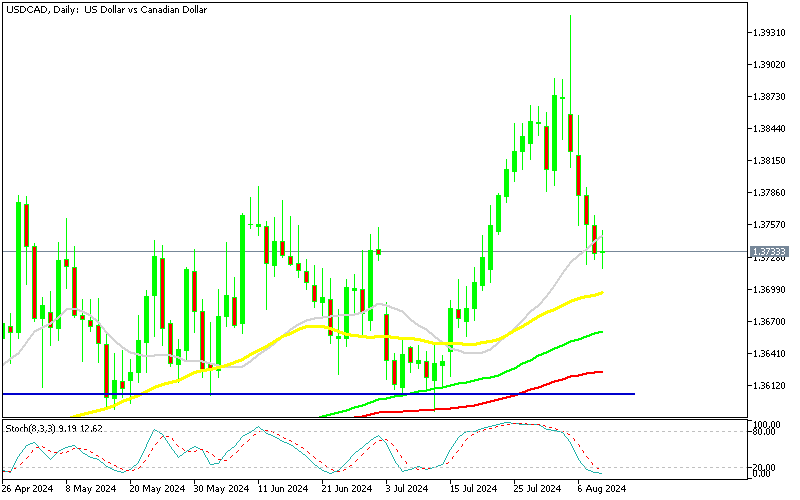Screen dimensions: 800x500
Task: Click the tallest candle with the long upper wick
Action: click(570, 133)
